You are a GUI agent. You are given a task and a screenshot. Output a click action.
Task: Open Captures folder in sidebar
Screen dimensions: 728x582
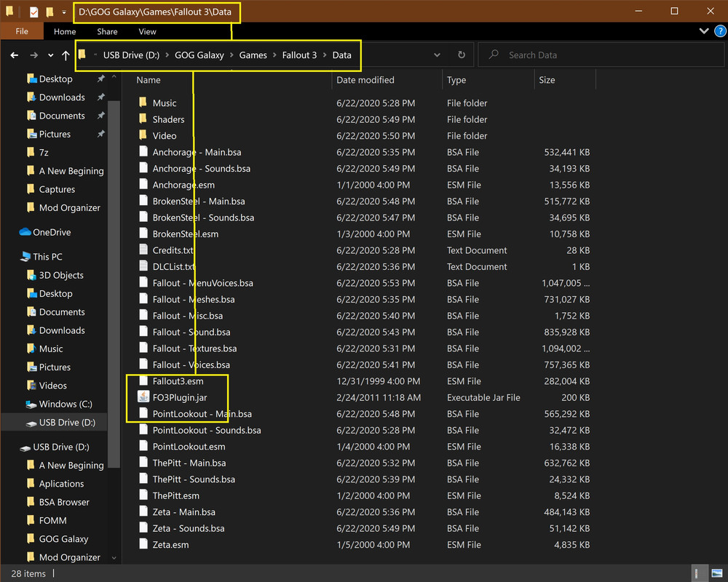point(57,189)
